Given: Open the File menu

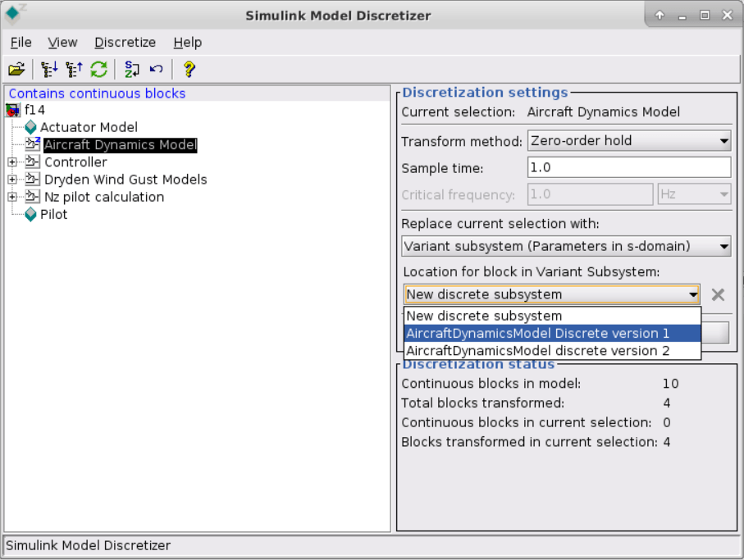Looking at the screenshot, I should [21, 43].
